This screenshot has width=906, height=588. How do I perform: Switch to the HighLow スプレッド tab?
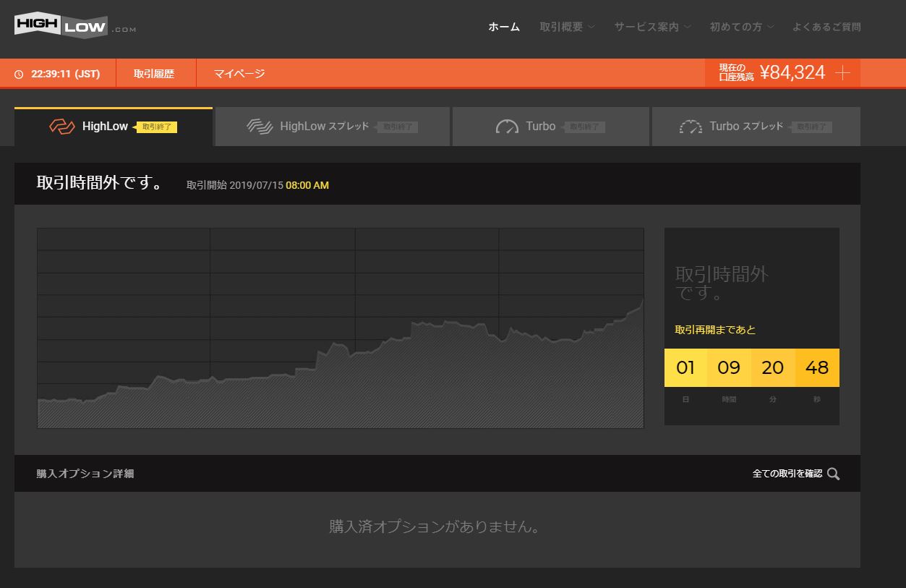point(333,127)
